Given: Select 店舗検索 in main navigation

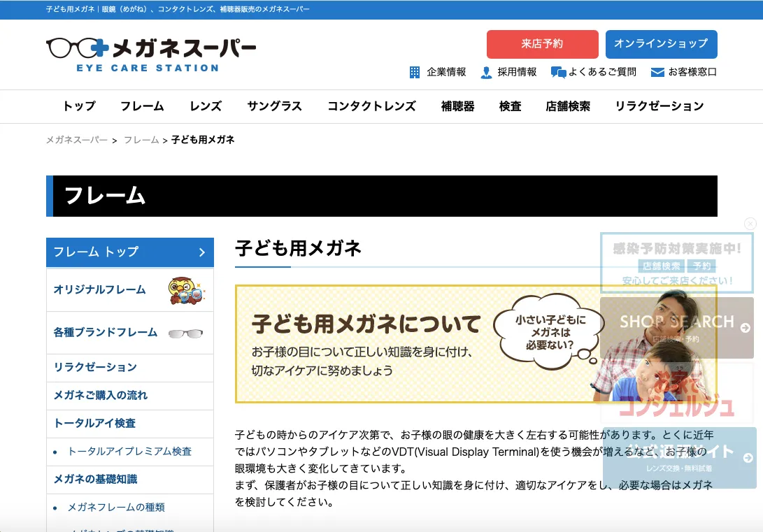Looking at the screenshot, I should coord(568,106).
